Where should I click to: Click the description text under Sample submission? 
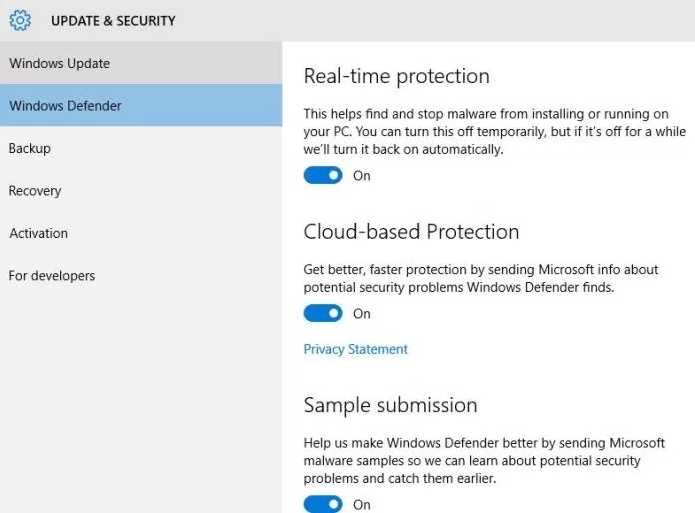(484, 461)
